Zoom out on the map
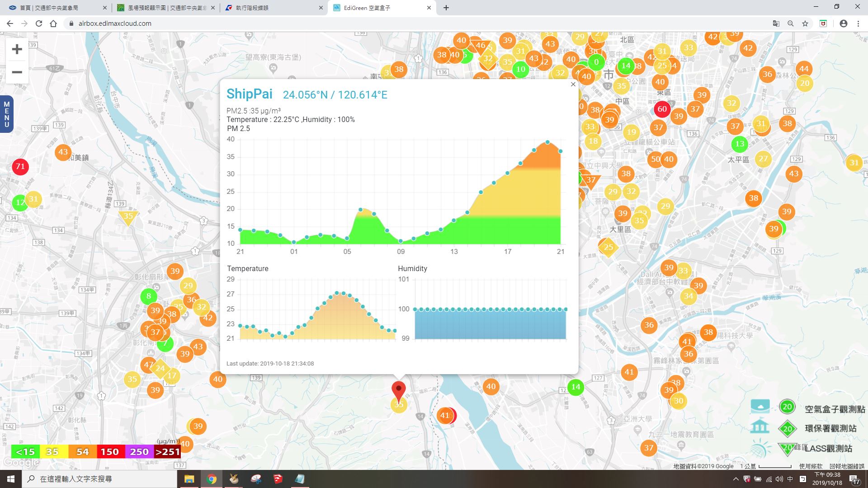The image size is (868, 488). pos(17,72)
